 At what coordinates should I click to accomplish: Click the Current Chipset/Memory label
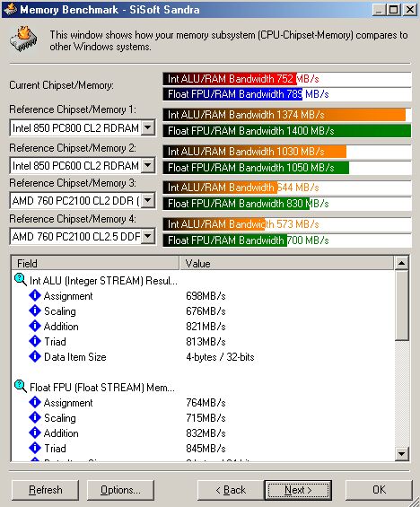(x=61, y=85)
